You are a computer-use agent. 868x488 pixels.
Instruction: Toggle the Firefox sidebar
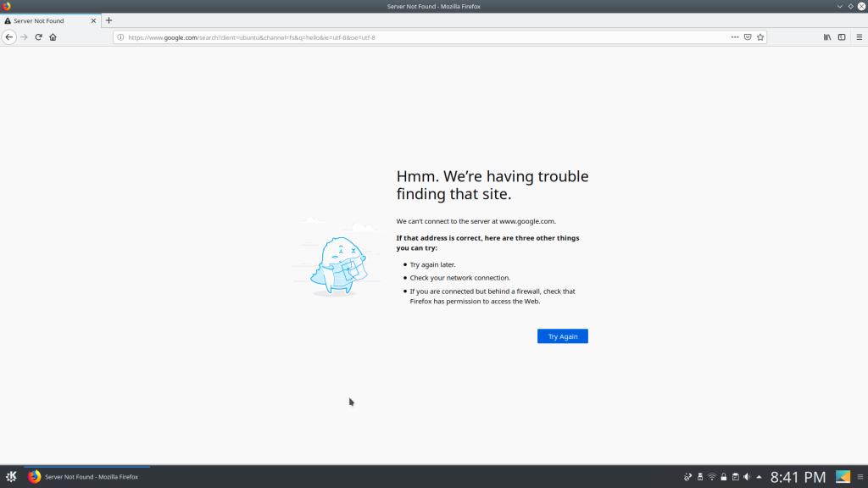[x=842, y=37]
